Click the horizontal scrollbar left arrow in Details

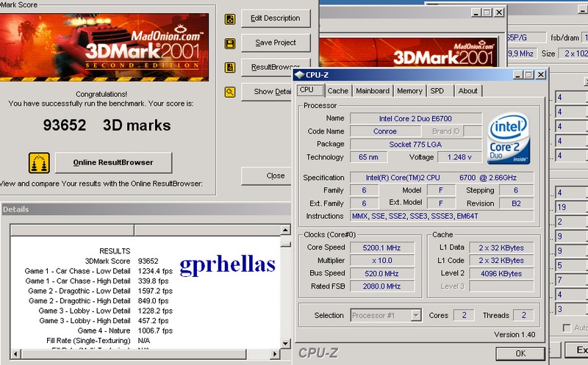[15, 354]
